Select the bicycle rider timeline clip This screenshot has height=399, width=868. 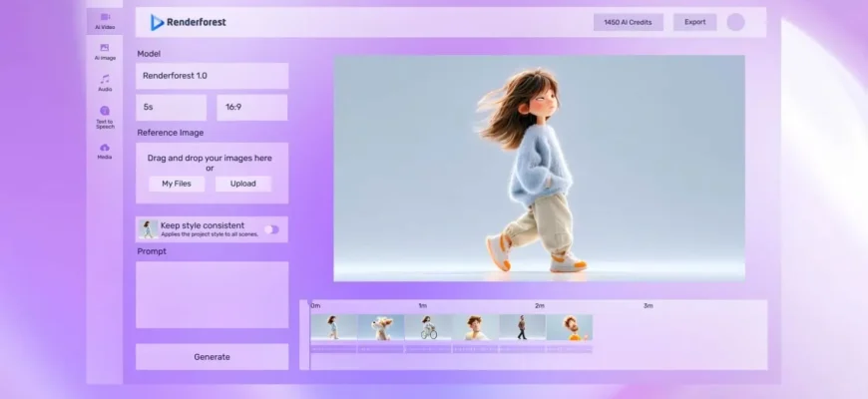[428, 327]
